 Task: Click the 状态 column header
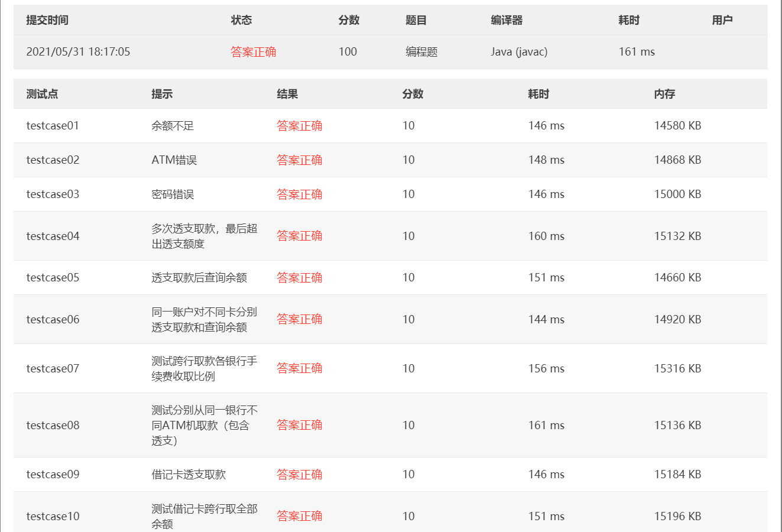[241, 20]
